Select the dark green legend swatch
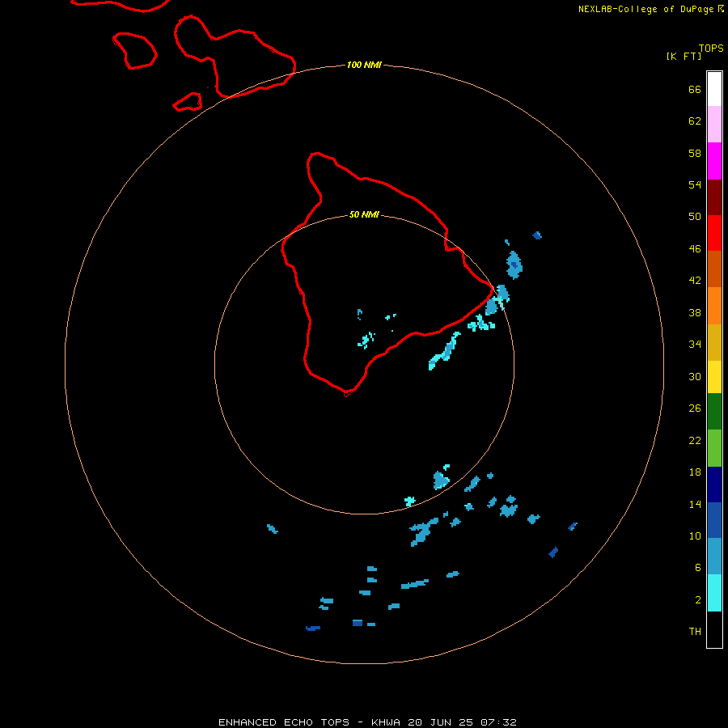The image size is (728, 728). click(x=714, y=412)
